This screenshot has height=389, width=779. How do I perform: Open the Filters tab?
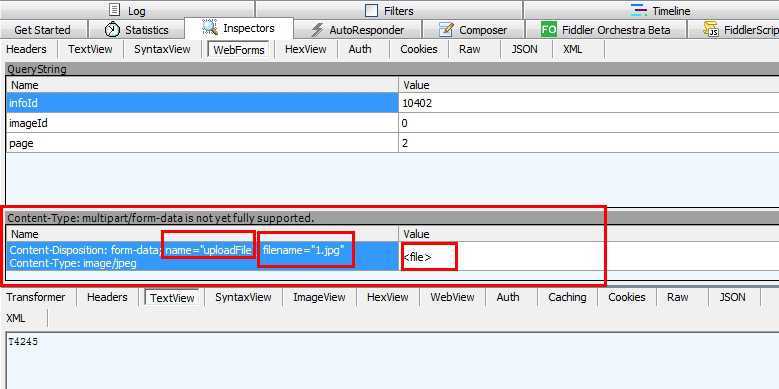tap(389, 10)
